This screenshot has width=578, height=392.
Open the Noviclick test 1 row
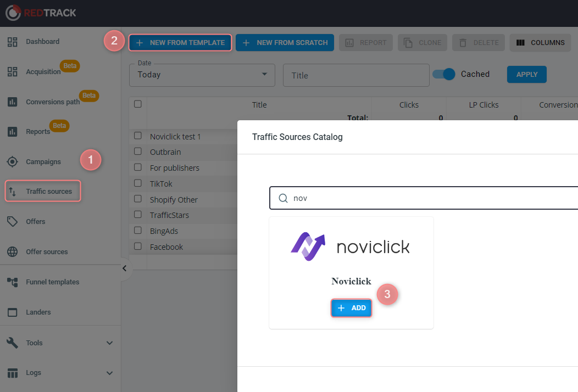click(175, 137)
